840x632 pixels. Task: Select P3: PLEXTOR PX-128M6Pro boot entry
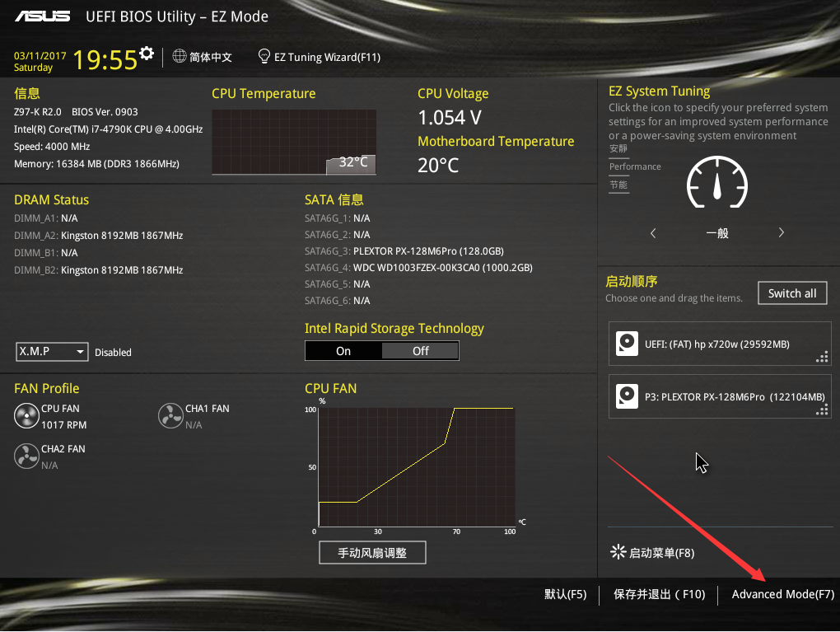click(720, 396)
